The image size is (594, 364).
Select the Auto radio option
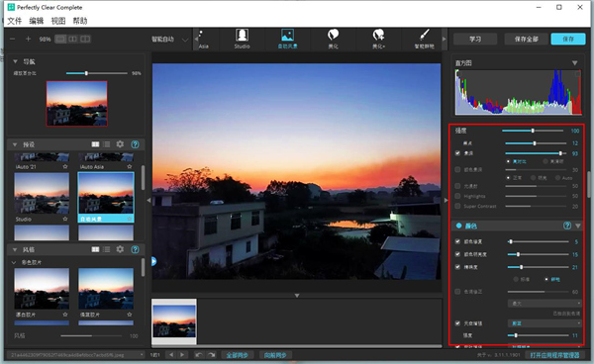pyautogui.click(x=557, y=178)
